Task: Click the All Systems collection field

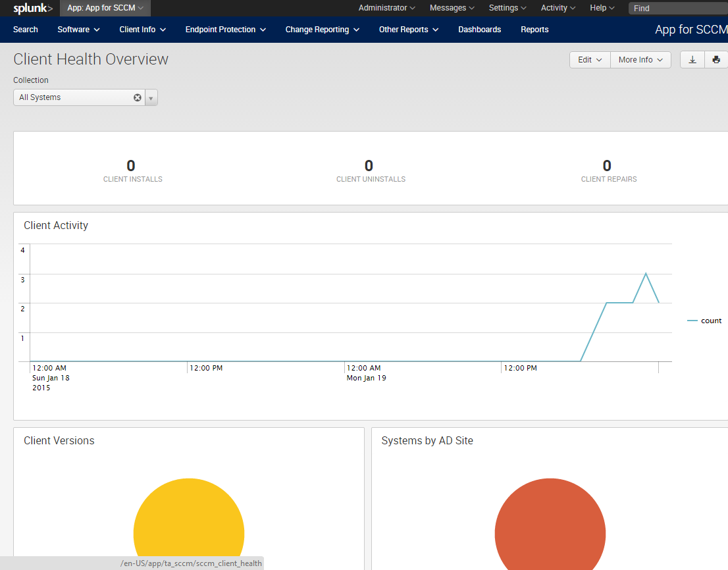Action: 79,97
